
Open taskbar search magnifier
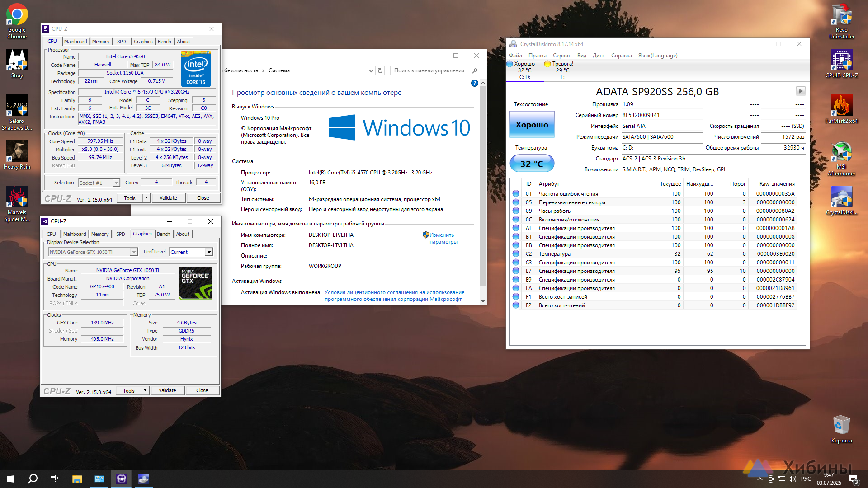click(33, 479)
